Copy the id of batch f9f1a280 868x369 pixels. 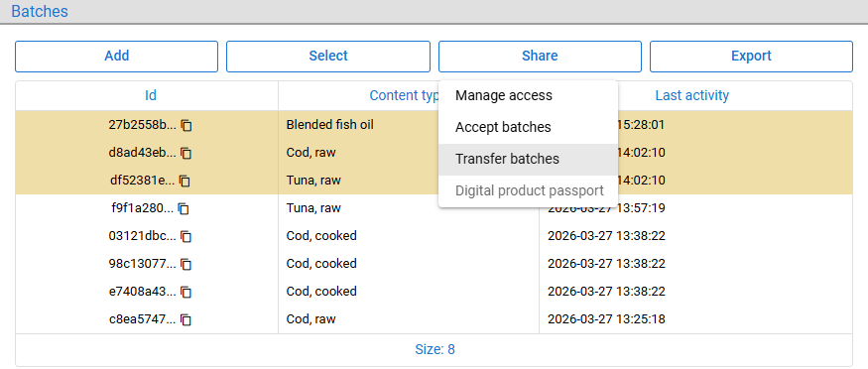(184, 208)
